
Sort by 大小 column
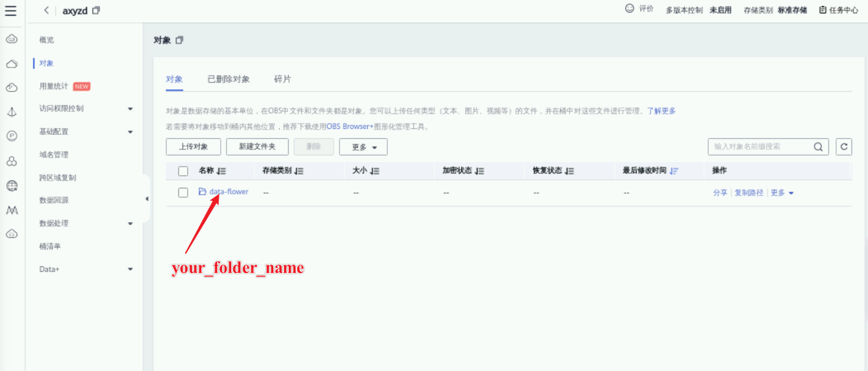pos(375,171)
